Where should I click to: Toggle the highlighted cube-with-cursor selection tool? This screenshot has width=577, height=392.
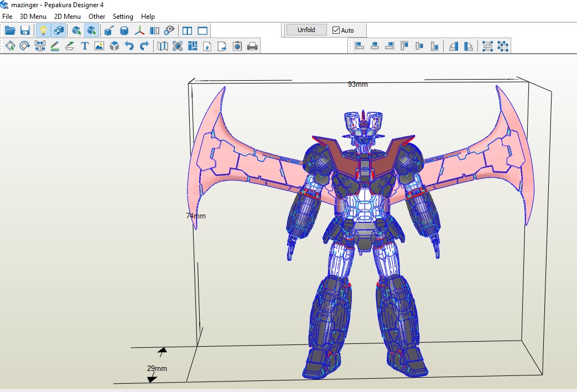coord(91,30)
